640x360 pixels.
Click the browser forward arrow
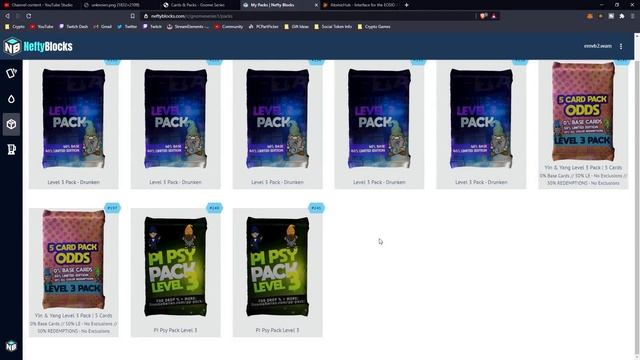[x=18, y=16]
